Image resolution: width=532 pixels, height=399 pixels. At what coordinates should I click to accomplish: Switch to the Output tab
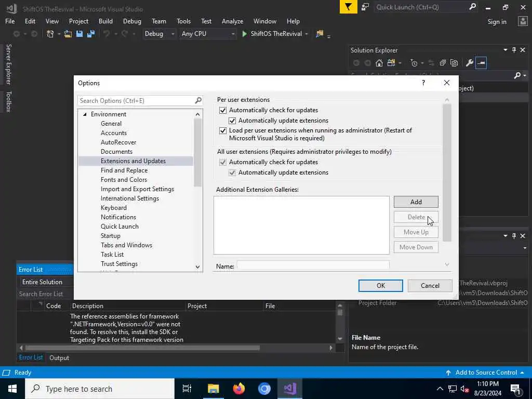pos(59,357)
